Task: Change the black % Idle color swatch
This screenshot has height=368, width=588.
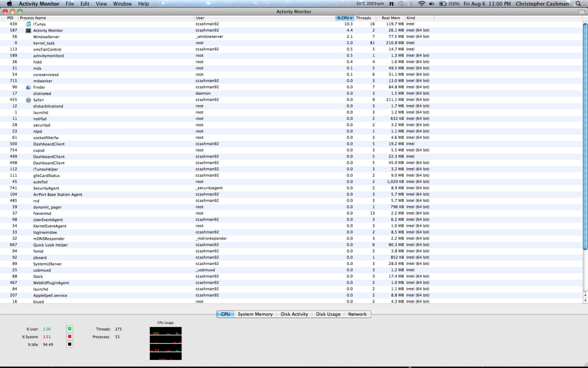Action: (x=69, y=344)
